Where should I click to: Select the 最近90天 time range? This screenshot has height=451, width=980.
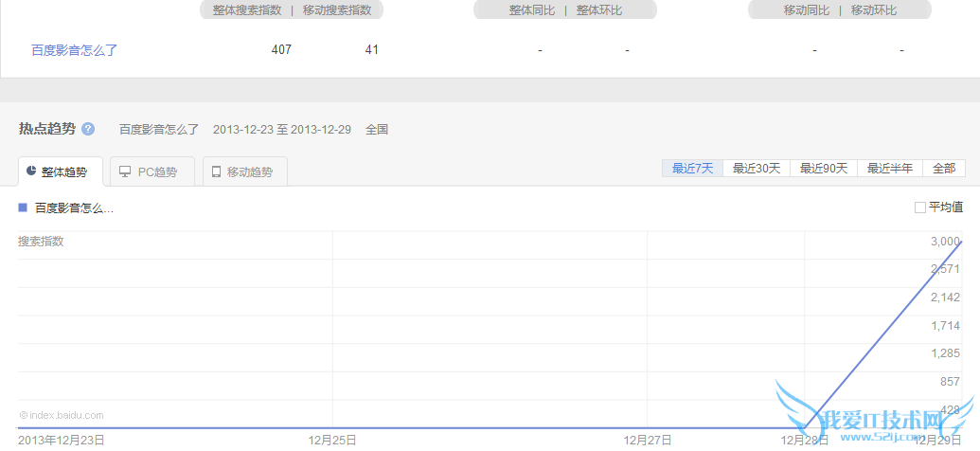point(824,169)
